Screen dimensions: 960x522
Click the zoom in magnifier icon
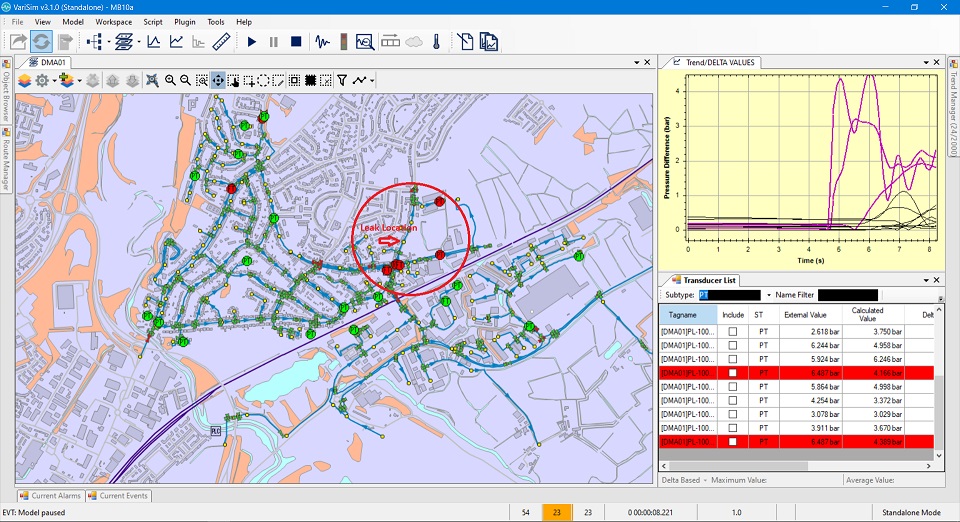point(170,80)
